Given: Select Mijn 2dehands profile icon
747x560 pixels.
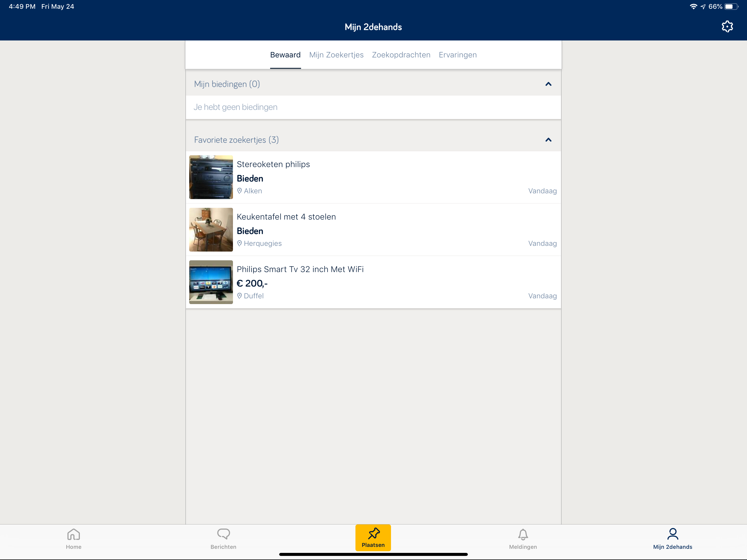Looking at the screenshot, I should coord(672,535).
